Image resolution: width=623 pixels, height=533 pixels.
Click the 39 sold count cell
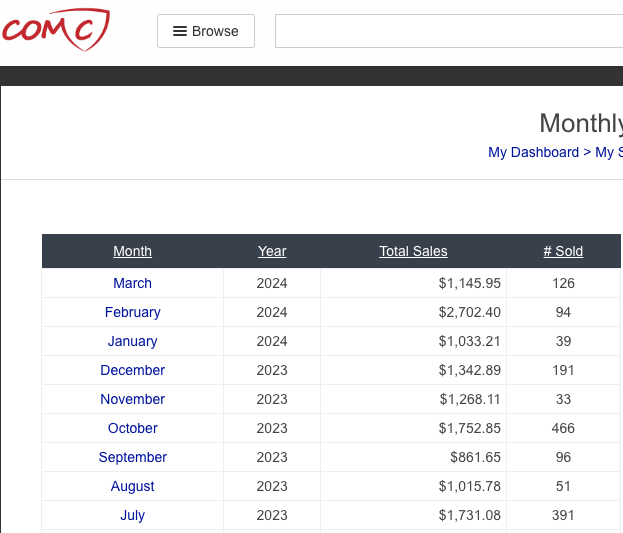click(x=563, y=341)
